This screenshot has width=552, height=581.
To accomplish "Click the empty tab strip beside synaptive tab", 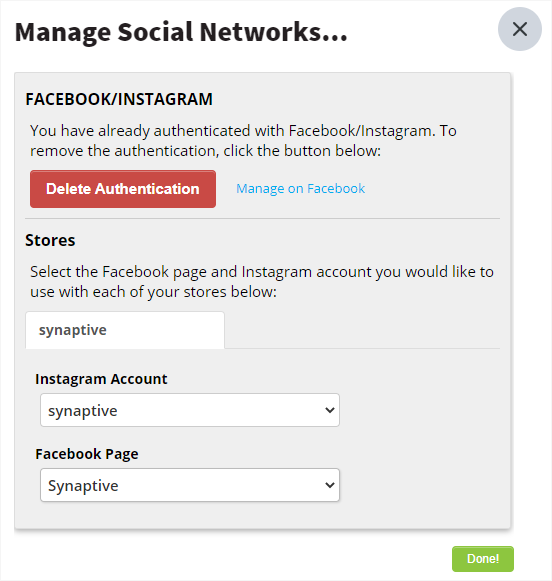I will coord(362,330).
